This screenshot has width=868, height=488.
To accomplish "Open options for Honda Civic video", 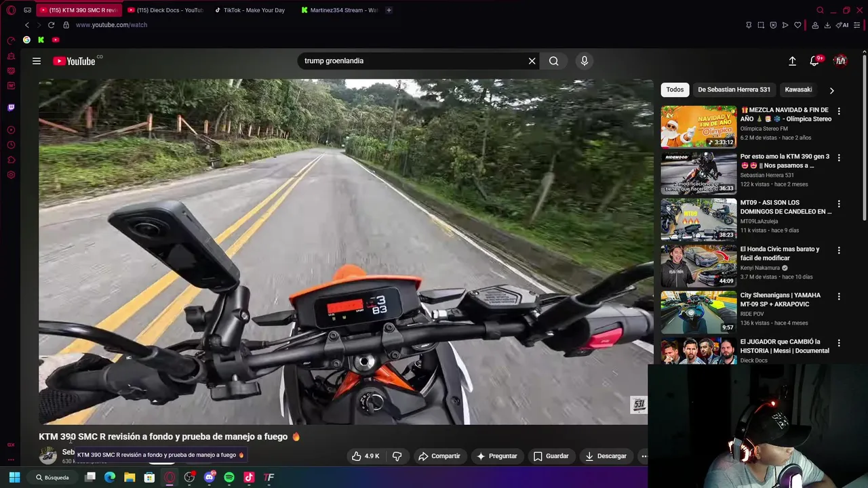I will [x=839, y=250].
